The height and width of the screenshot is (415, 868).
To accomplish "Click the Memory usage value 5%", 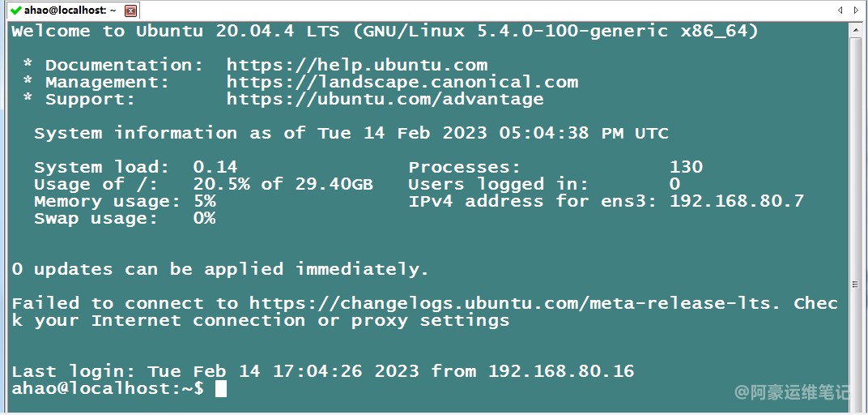I will [204, 201].
